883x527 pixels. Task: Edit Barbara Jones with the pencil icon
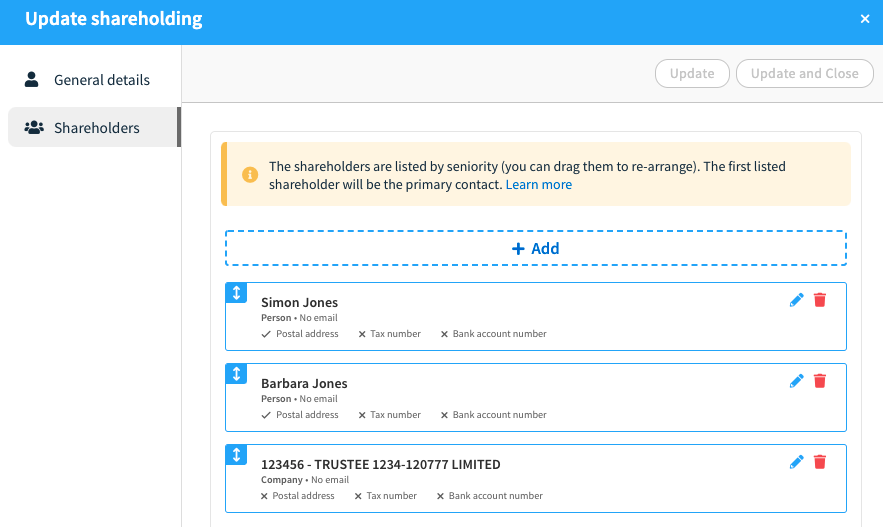tap(796, 381)
